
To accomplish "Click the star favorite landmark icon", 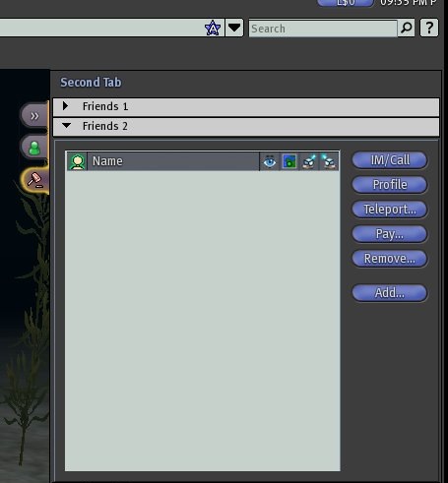I will pos(213,29).
